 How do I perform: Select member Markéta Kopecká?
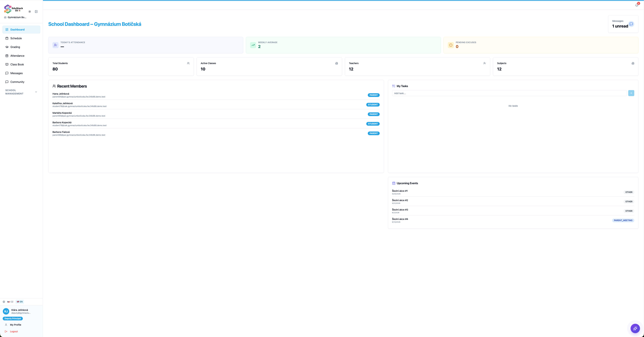[x=216, y=114]
